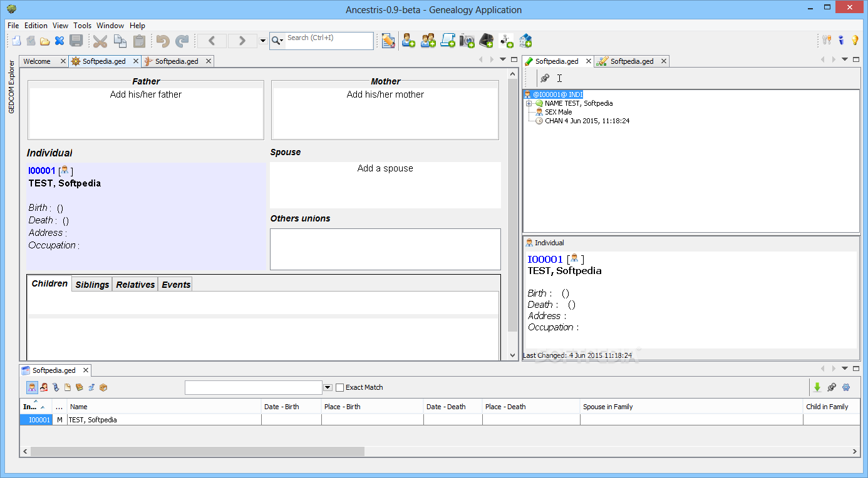868x478 pixels.
Task: Select the Relatives tab
Action: pyautogui.click(x=135, y=284)
